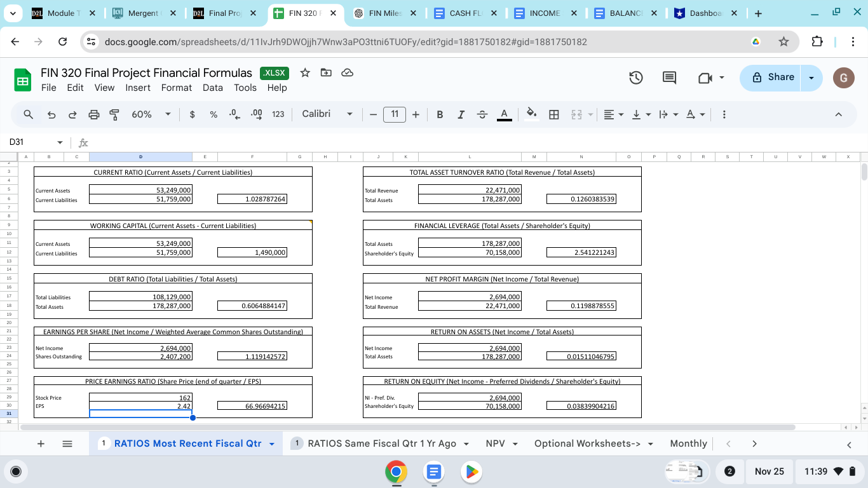Star the FIN 320 spreadsheet
This screenshot has width=868, height=488.
click(x=305, y=72)
